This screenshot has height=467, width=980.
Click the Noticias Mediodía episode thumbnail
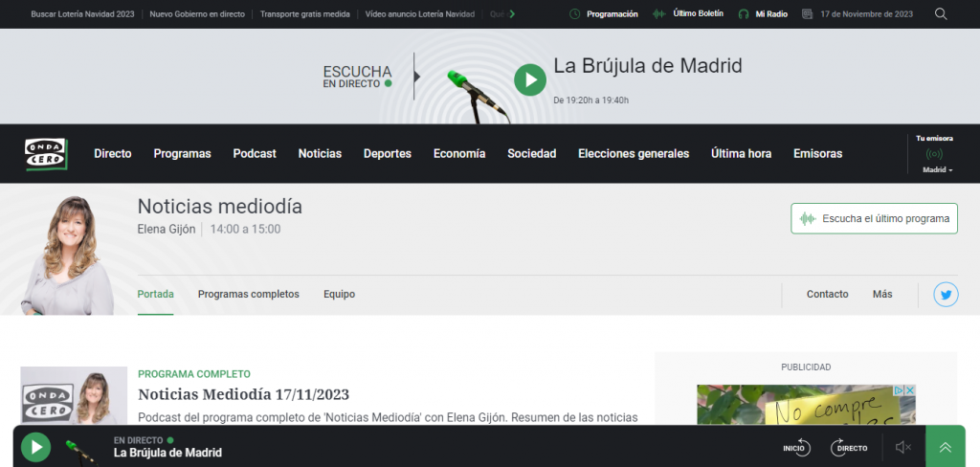click(x=74, y=395)
